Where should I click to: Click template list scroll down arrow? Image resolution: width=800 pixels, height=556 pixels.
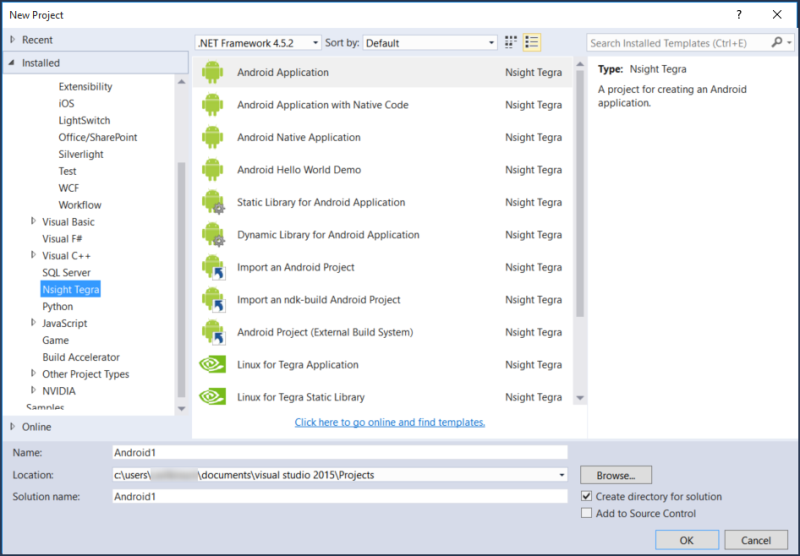[x=580, y=398]
